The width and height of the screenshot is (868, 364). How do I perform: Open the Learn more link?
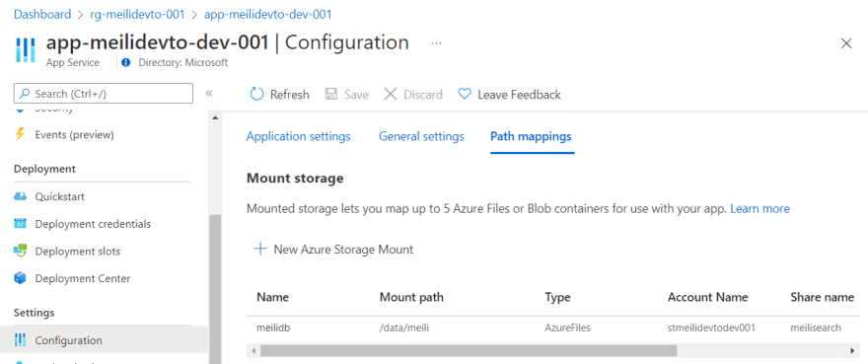pos(760,209)
